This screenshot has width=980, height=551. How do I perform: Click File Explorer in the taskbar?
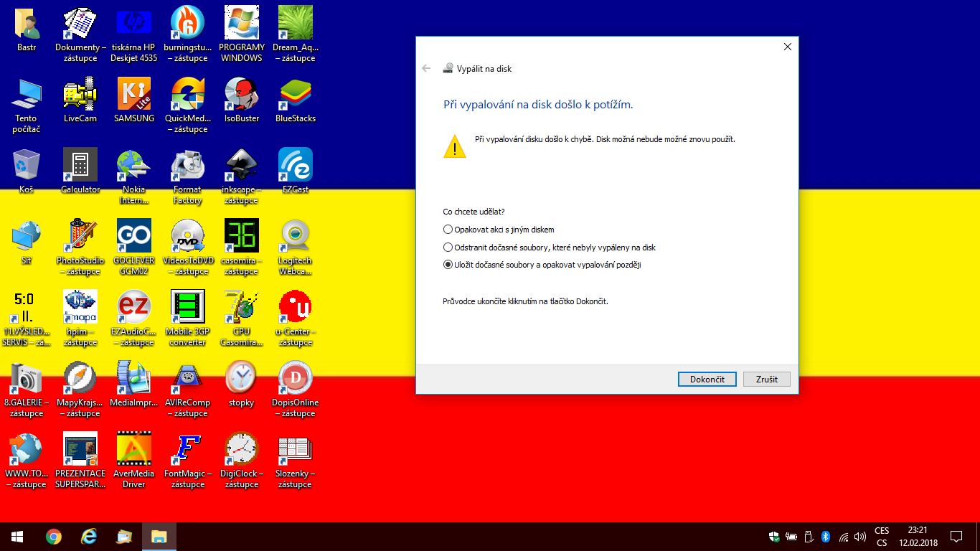[x=159, y=537]
